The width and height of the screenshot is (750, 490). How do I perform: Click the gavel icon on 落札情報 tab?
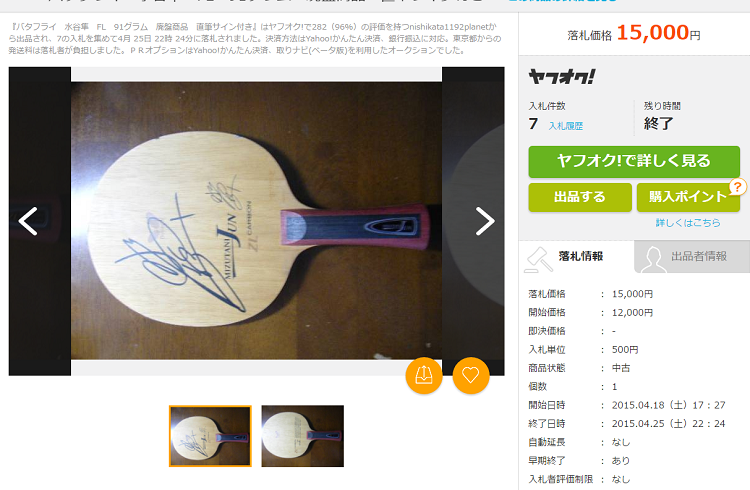pos(539,259)
